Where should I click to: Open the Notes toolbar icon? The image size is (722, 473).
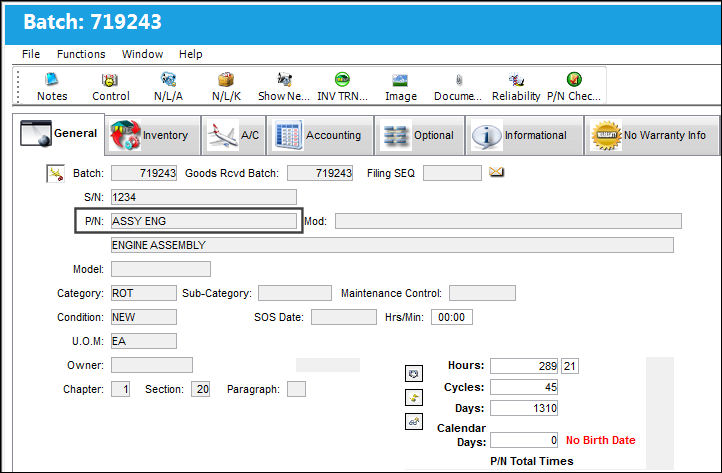52,80
